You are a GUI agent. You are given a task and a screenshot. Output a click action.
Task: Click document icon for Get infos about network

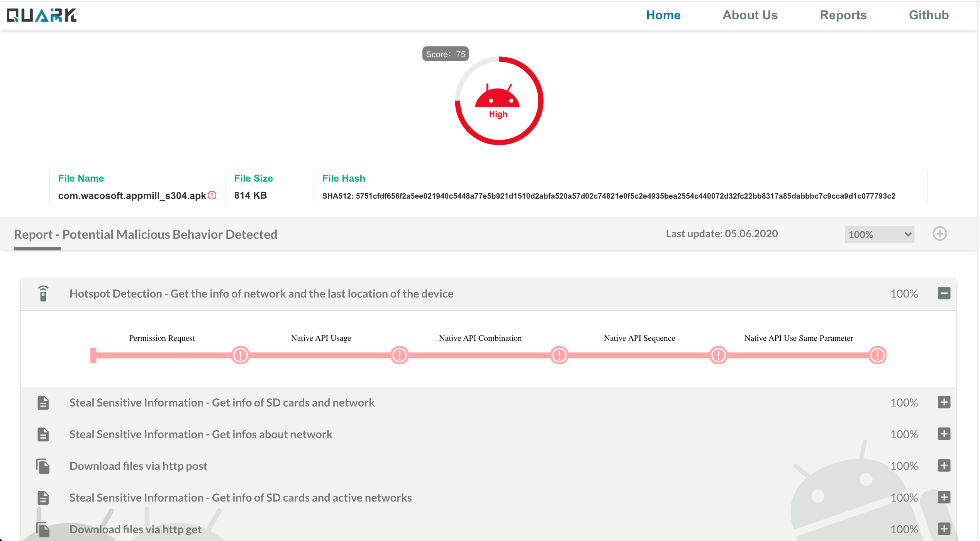coord(43,434)
